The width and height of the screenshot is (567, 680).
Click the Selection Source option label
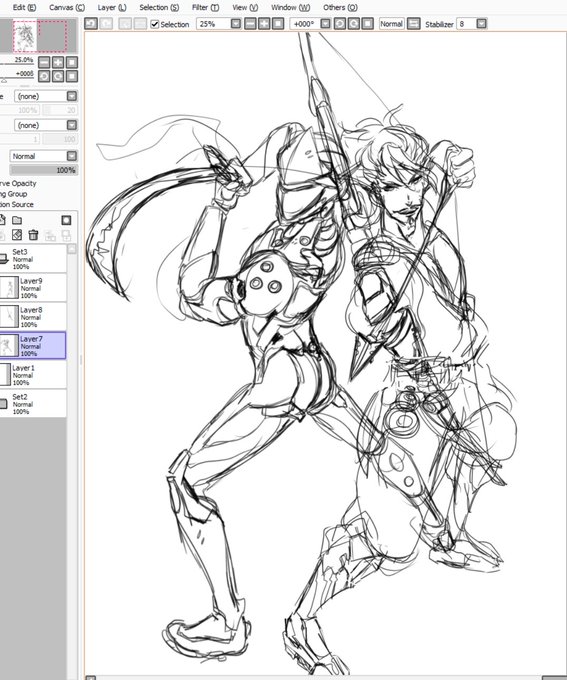16,204
